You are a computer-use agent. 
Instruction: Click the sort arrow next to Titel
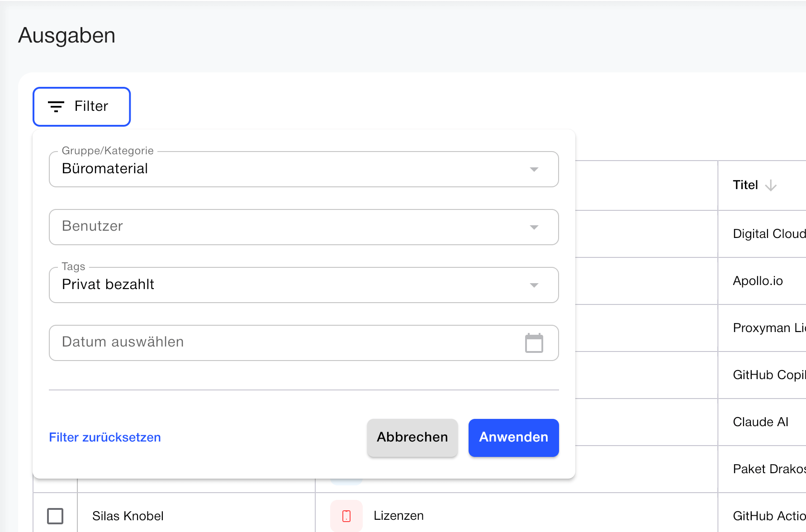(771, 185)
